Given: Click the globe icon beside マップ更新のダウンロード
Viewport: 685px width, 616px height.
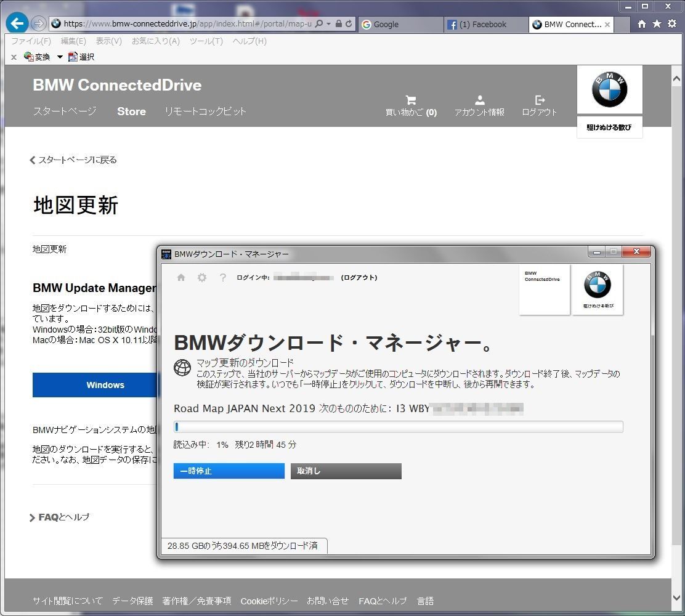Looking at the screenshot, I should click(x=182, y=367).
